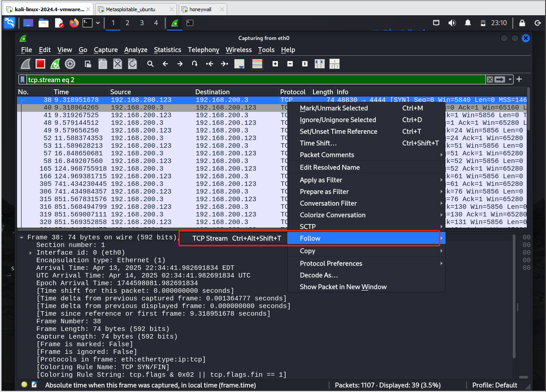Restart the current capture

click(x=55, y=64)
